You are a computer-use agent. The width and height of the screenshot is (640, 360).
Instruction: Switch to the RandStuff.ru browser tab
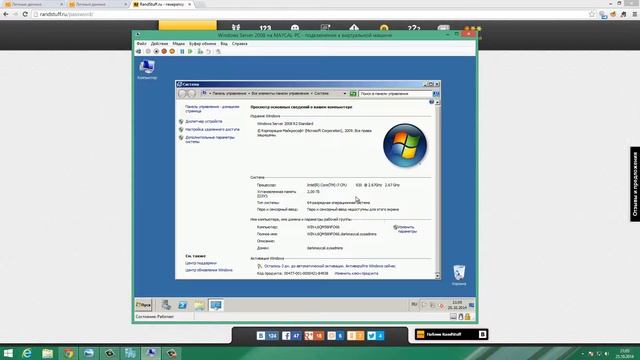coord(162,4)
